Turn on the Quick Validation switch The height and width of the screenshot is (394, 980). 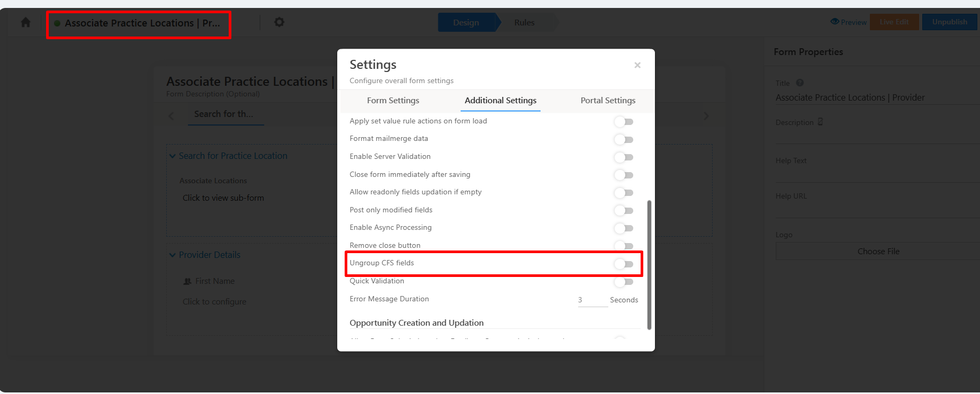[x=624, y=282]
